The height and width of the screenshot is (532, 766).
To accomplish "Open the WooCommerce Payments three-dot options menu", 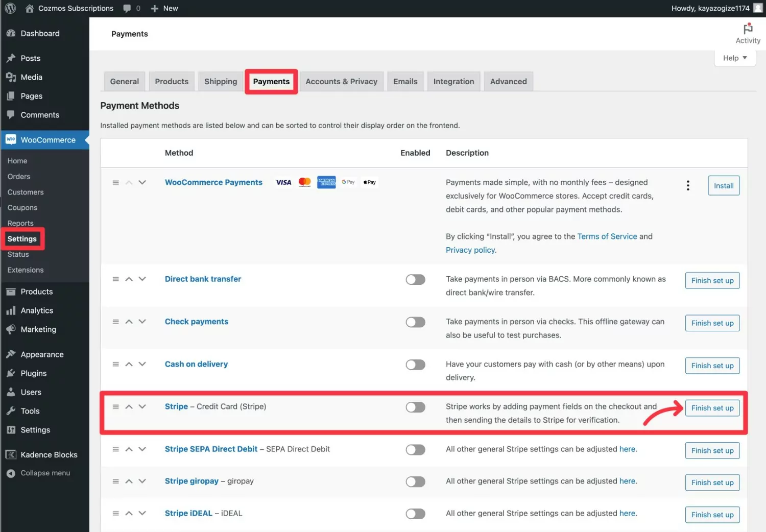I will point(688,185).
